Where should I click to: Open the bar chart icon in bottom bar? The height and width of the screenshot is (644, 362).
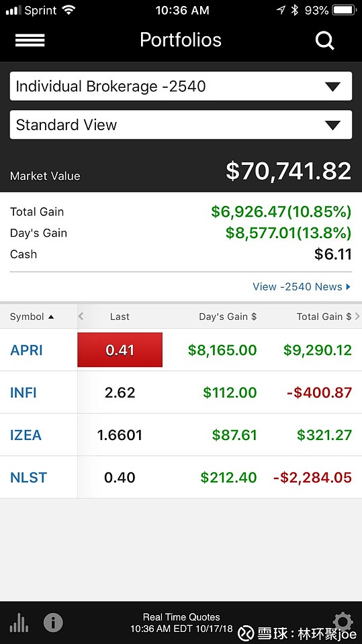coord(19,623)
